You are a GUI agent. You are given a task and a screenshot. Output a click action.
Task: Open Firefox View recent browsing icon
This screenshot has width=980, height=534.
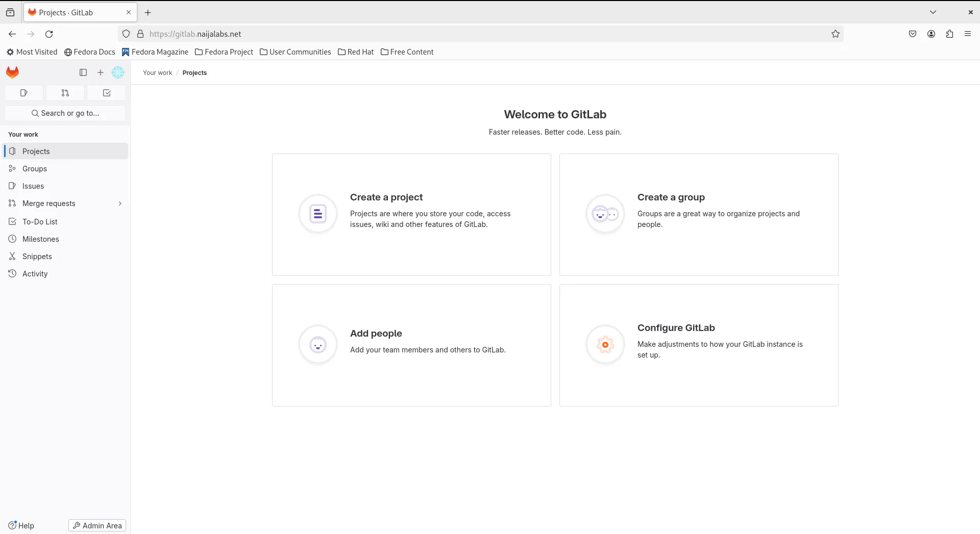point(10,12)
